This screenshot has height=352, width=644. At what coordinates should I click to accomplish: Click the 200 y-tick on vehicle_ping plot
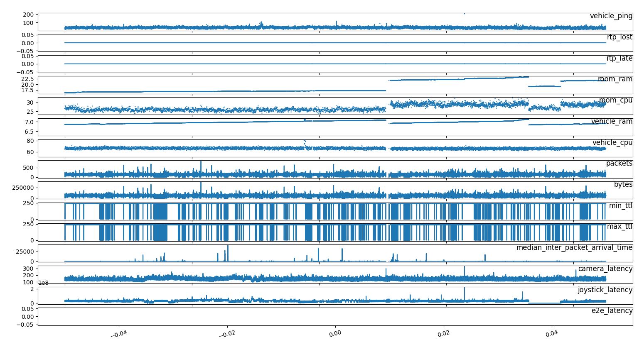(29, 15)
